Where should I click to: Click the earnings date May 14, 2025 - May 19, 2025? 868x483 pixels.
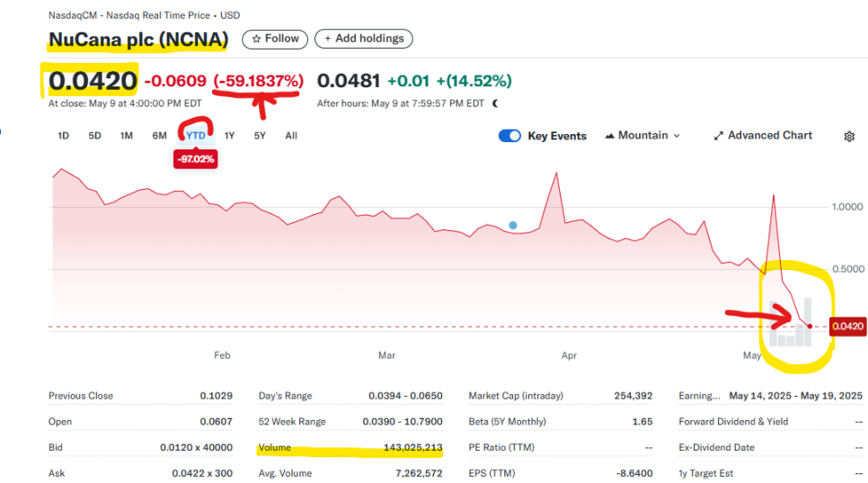(x=795, y=396)
